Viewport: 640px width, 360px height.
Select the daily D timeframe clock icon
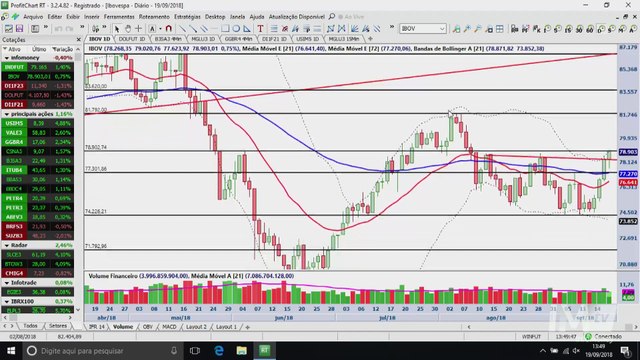pos(600,29)
